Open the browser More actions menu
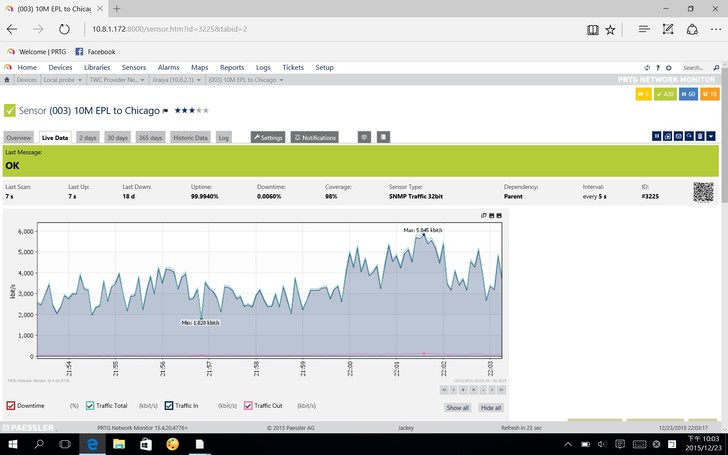The width and height of the screenshot is (728, 455). [715, 30]
